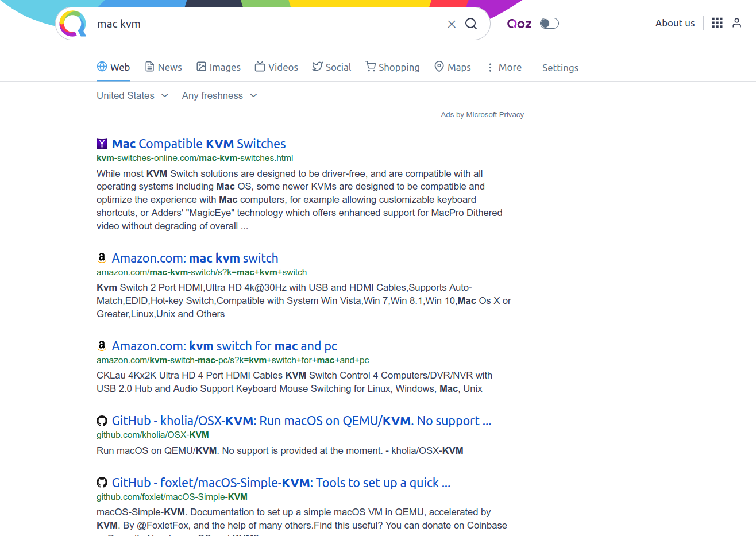756x536 pixels.
Task: Open the Any freshness dropdown
Action: tap(219, 95)
